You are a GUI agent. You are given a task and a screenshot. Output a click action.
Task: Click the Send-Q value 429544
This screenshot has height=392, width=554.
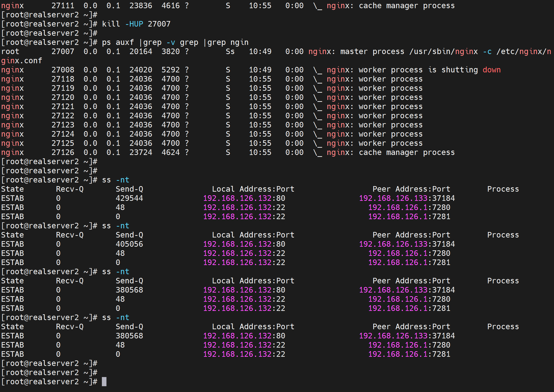coord(129,198)
